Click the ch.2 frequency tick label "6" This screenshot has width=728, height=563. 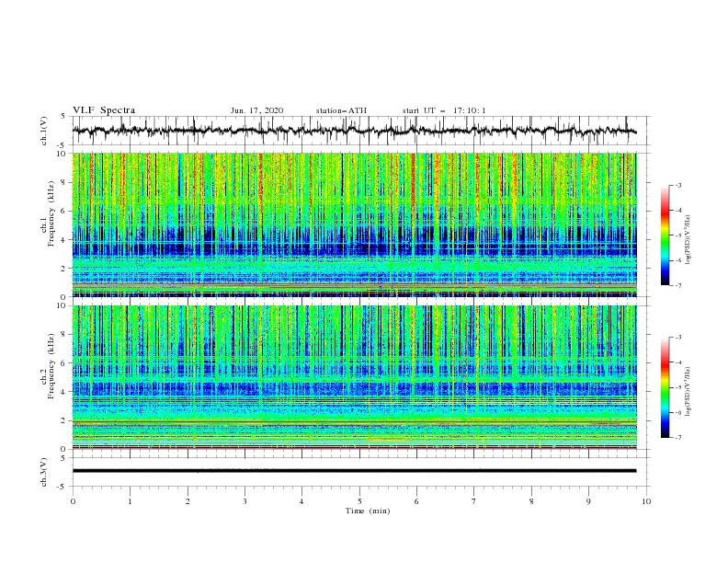pos(64,362)
